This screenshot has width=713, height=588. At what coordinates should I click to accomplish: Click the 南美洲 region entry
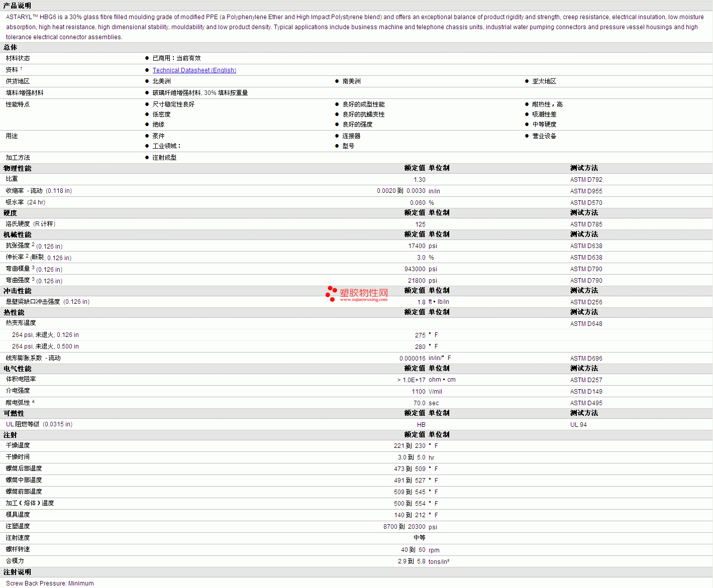coord(351,81)
